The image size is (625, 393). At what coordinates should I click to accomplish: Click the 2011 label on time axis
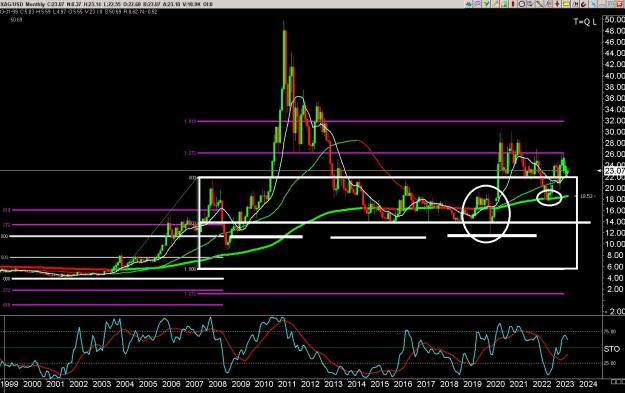287,384
